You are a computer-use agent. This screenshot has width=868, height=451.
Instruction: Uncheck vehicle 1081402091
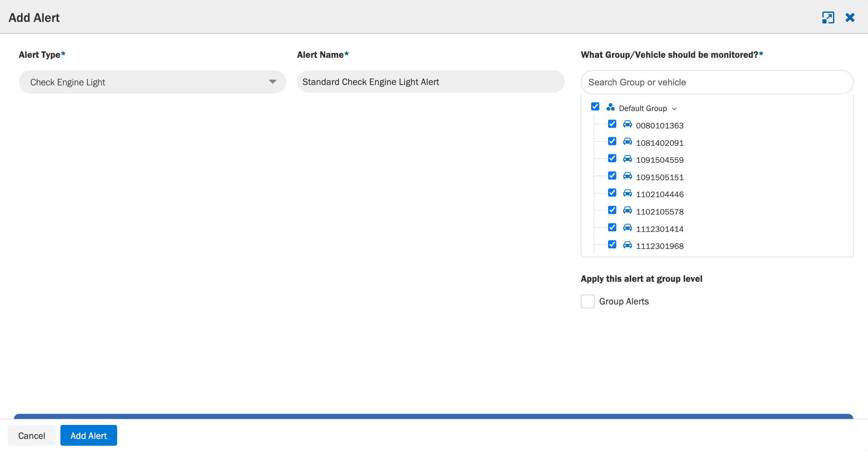(612, 141)
